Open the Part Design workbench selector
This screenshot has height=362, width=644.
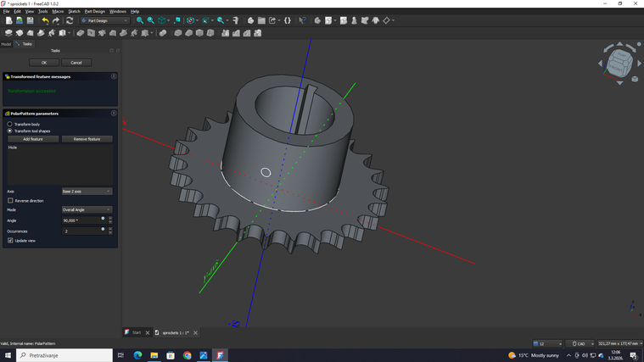[x=105, y=20]
